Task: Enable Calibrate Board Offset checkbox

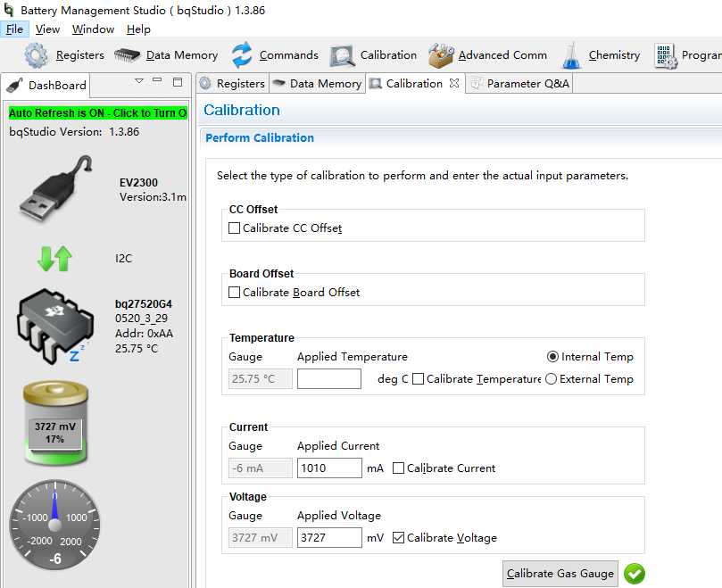Action: 235,293
